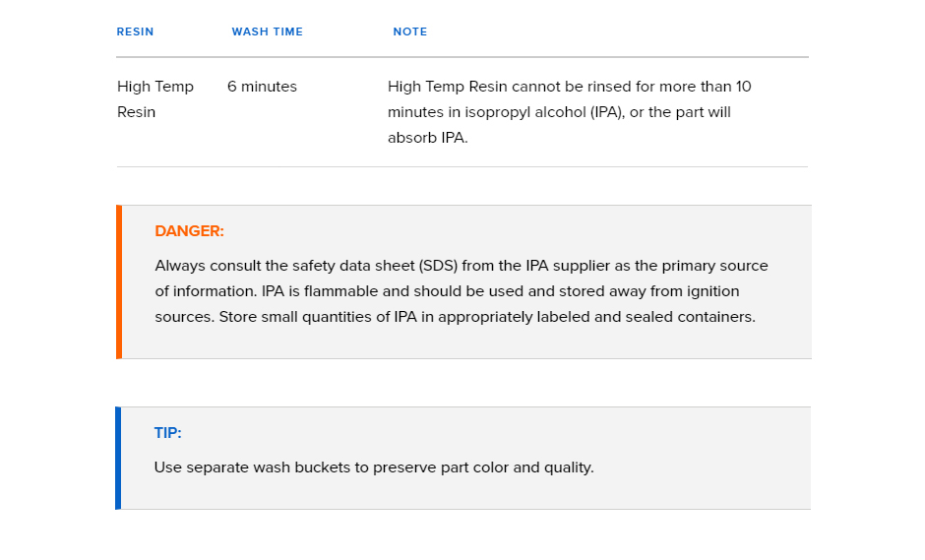Click the separate wash buckets tip text
Image resolution: width=925 pixels, height=560 pixels.
pyautogui.click(x=374, y=467)
